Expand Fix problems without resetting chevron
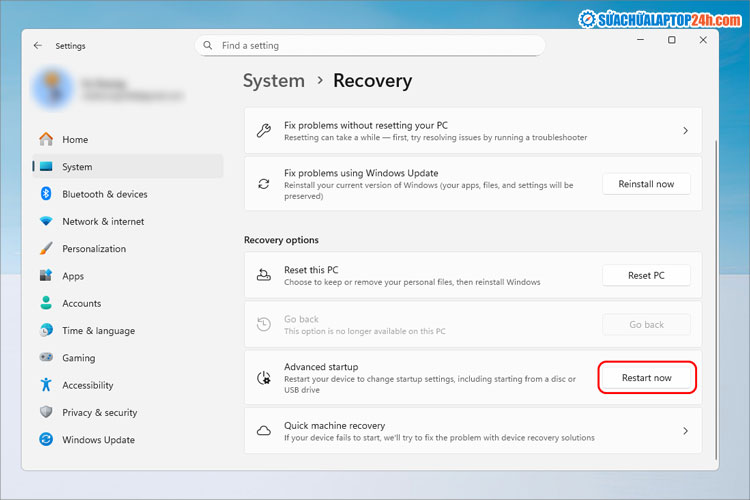Viewport: 750px width, 500px height. [685, 131]
